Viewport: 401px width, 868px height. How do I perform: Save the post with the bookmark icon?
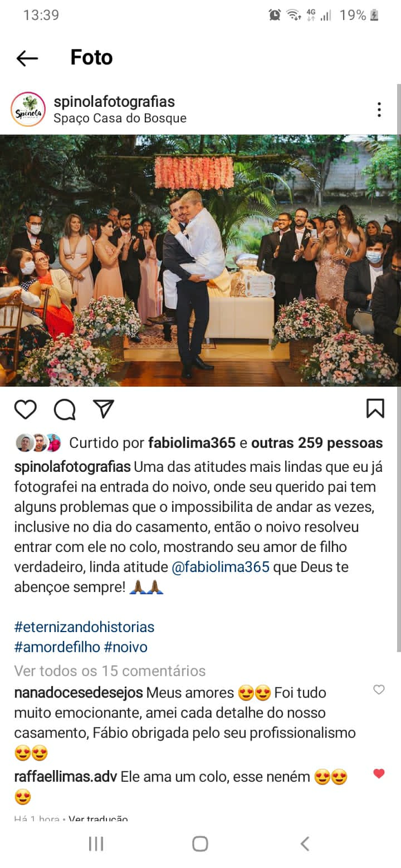coord(375,408)
